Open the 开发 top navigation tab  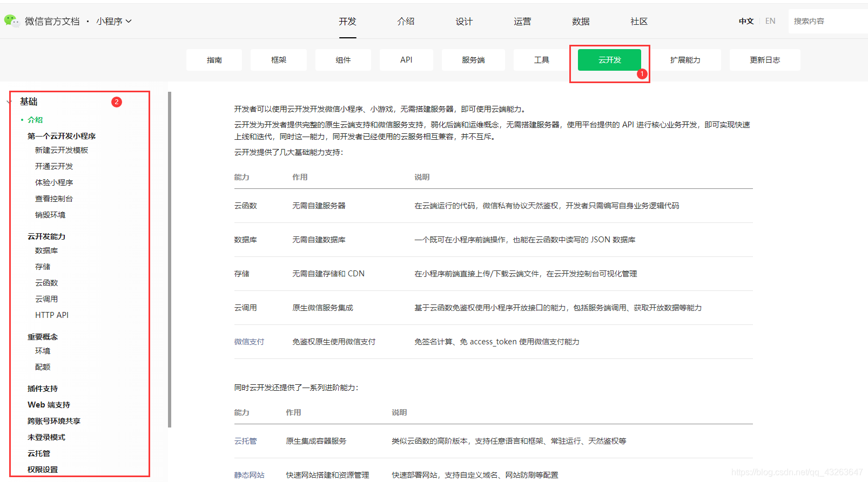(x=347, y=21)
